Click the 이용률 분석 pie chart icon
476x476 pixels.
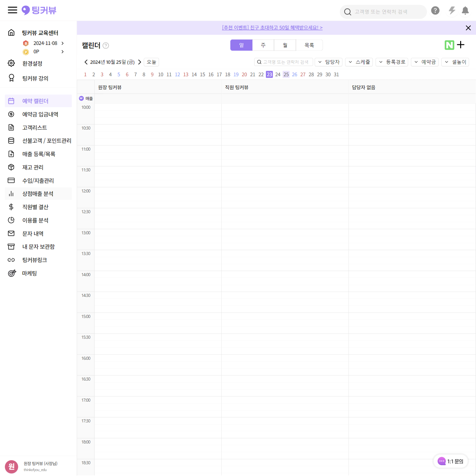click(11, 220)
